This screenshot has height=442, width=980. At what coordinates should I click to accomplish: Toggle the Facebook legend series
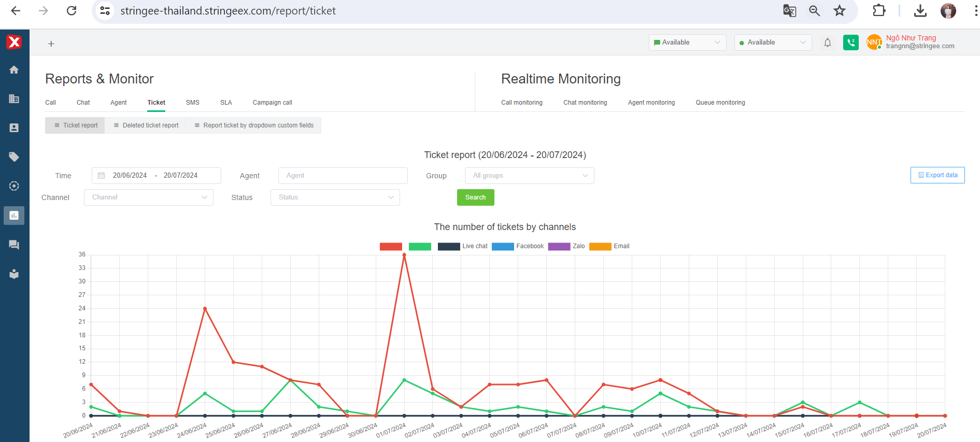click(517, 247)
